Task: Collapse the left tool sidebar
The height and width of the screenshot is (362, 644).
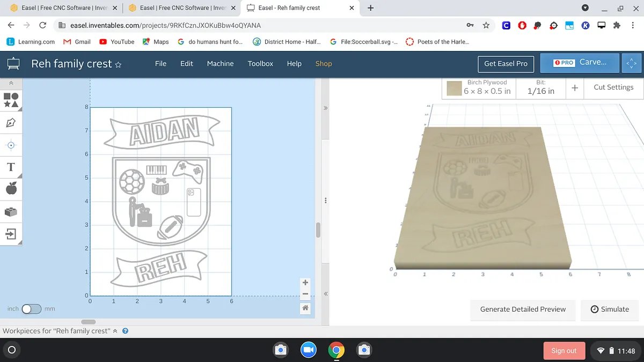Action: (11, 83)
